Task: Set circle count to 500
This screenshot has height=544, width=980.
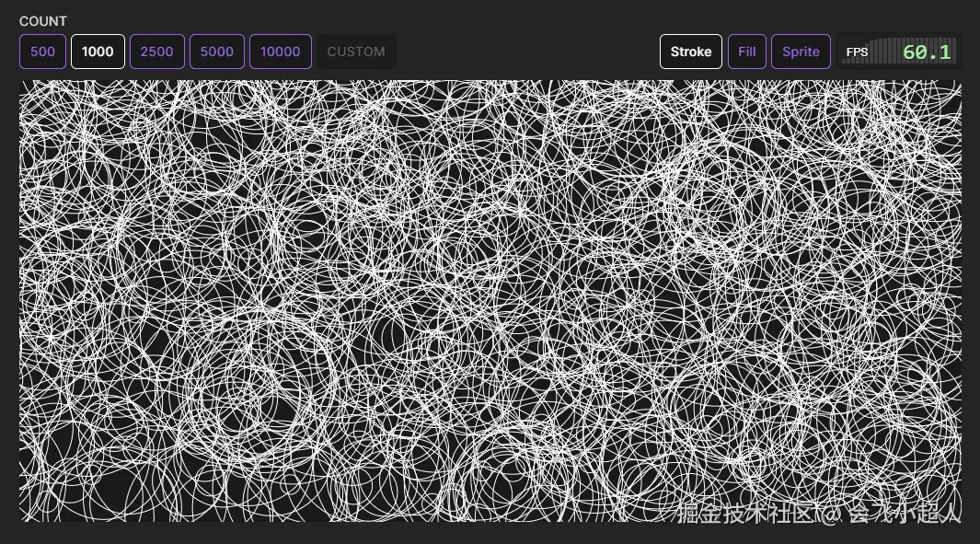Action: click(42, 52)
